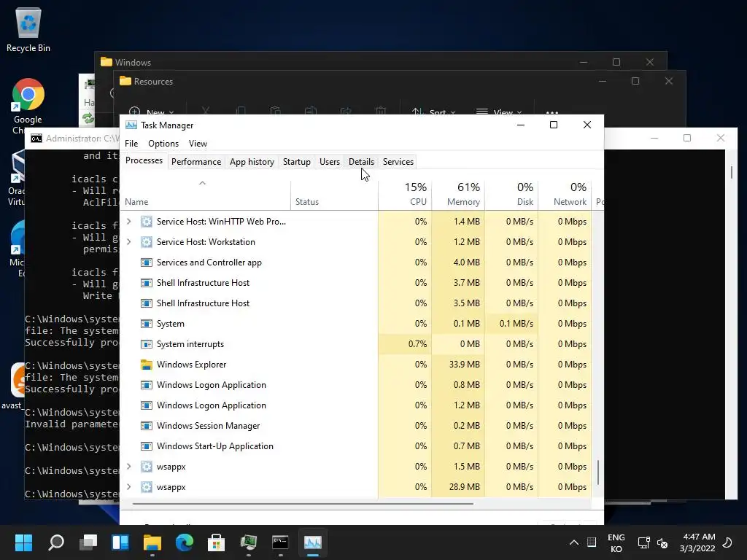Switch to the Startup tab

point(297,161)
